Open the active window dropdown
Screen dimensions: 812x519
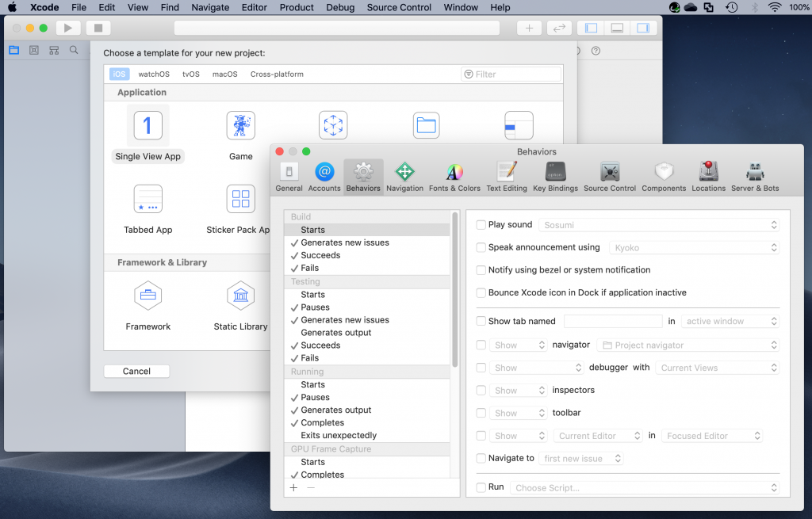[x=730, y=322]
